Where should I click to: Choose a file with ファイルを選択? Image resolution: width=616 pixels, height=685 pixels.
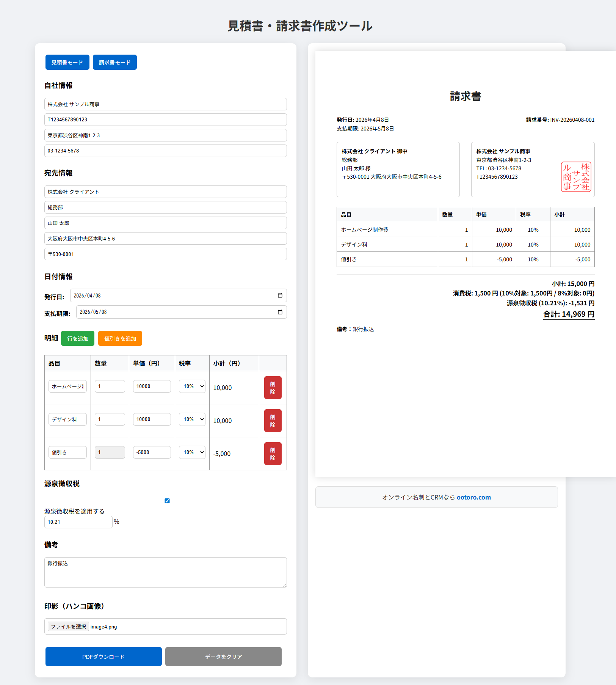pos(69,627)
